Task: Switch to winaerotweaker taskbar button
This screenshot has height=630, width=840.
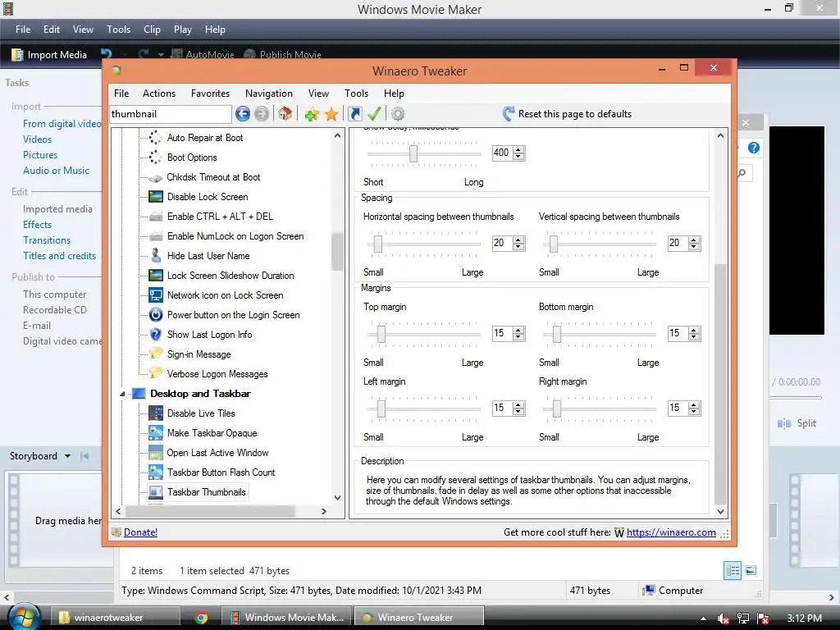Action: 116,618
